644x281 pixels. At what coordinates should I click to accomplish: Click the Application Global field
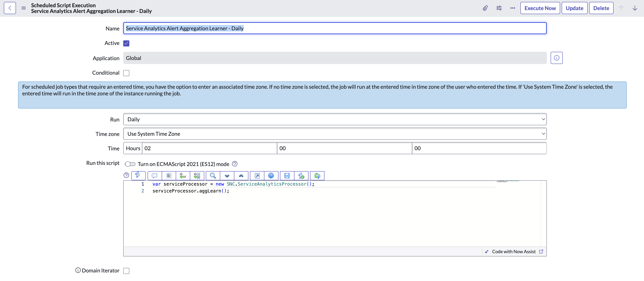(335, 58)
